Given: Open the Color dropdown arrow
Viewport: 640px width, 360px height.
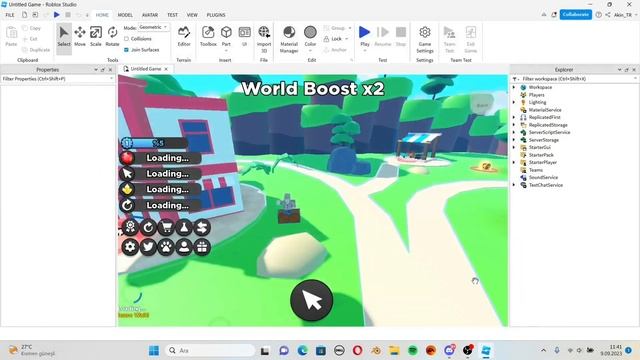Looking at the screenshot, I should 310,51.
